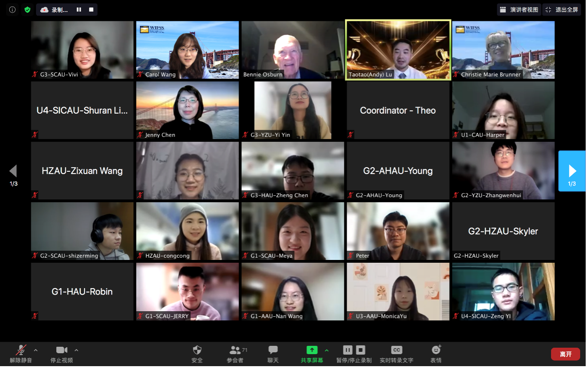Open the Participants (参会者) panel
Image resolution: width=588 pixels, height=368 pixels.
(235, 353)
